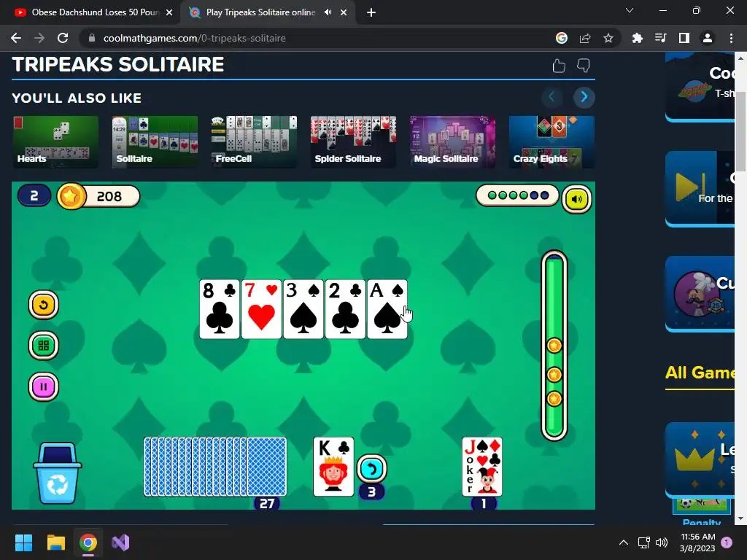
Task: Open the sidebar crown leaderboard card
Action: [700, 459]
